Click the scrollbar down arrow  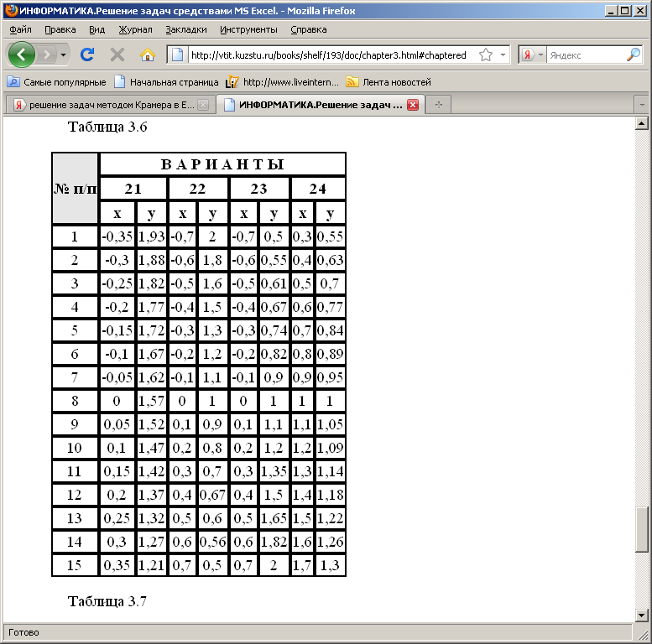pos(642,615)
